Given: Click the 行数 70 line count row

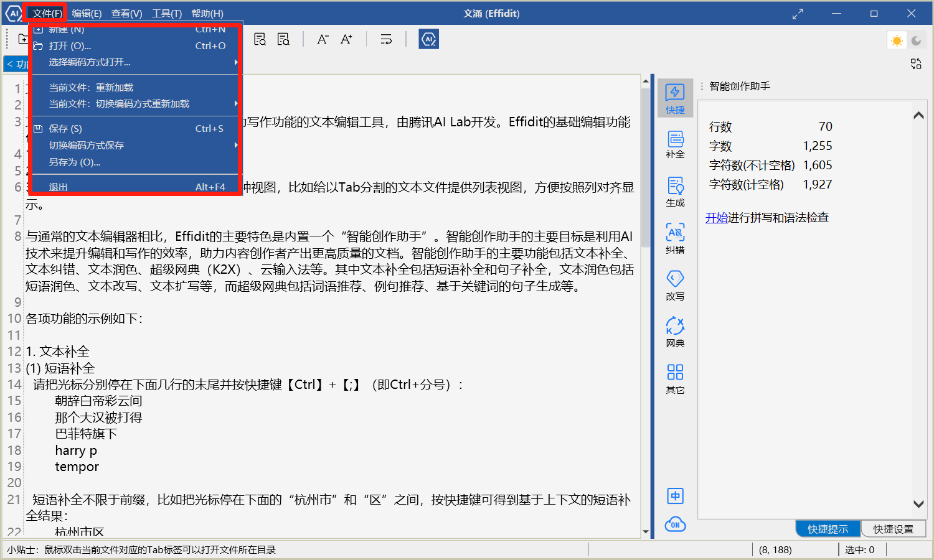Looking at the screenshot, I should coord(771,127).
